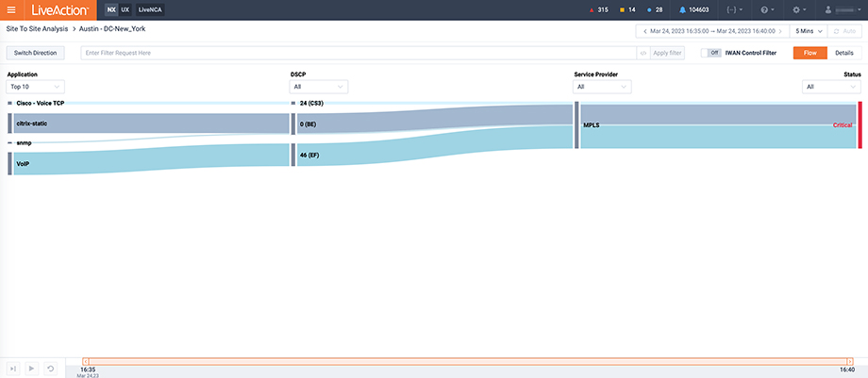Open the DSCP filter dropdown
Viewport: 868px width, 378px height.
click(319, 87)
